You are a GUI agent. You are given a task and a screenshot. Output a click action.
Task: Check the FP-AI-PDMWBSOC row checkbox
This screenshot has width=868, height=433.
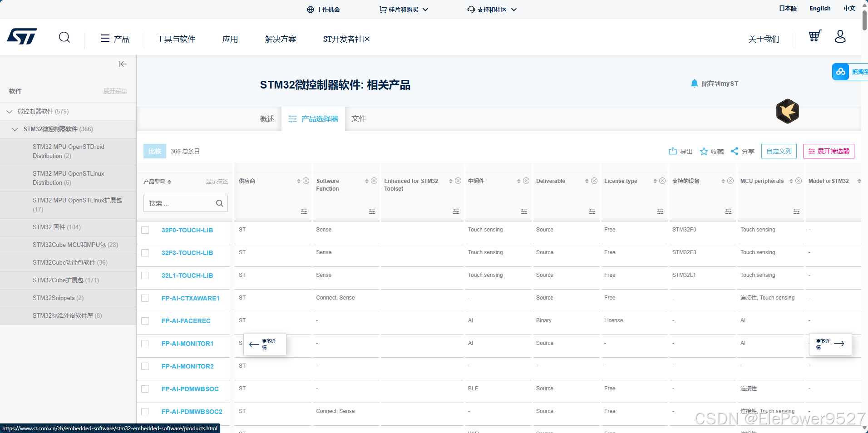click(145, 389)
